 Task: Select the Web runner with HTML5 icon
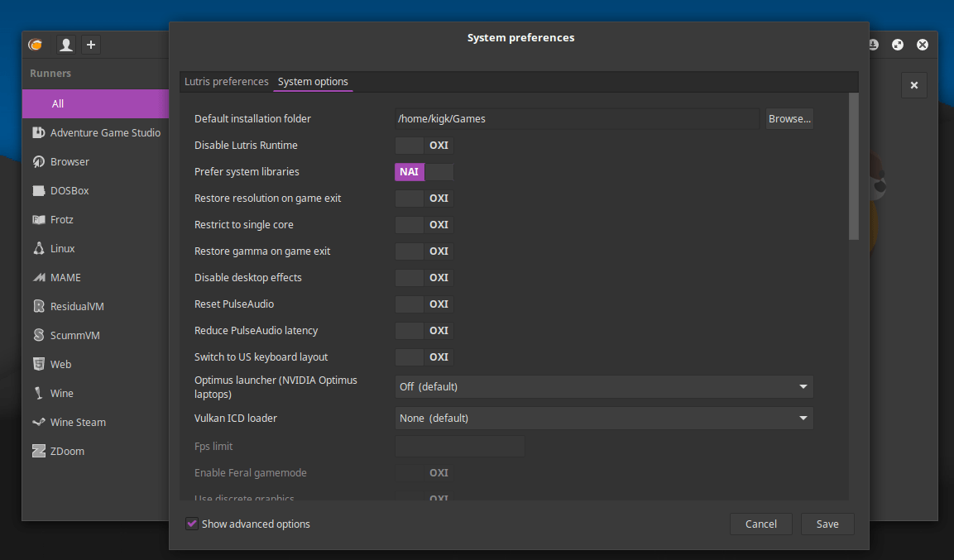[x=95, y=364]
